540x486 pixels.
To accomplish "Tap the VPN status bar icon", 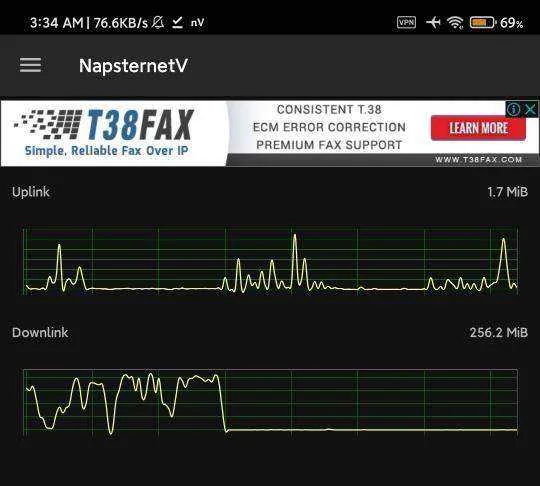I will point(406,22).
